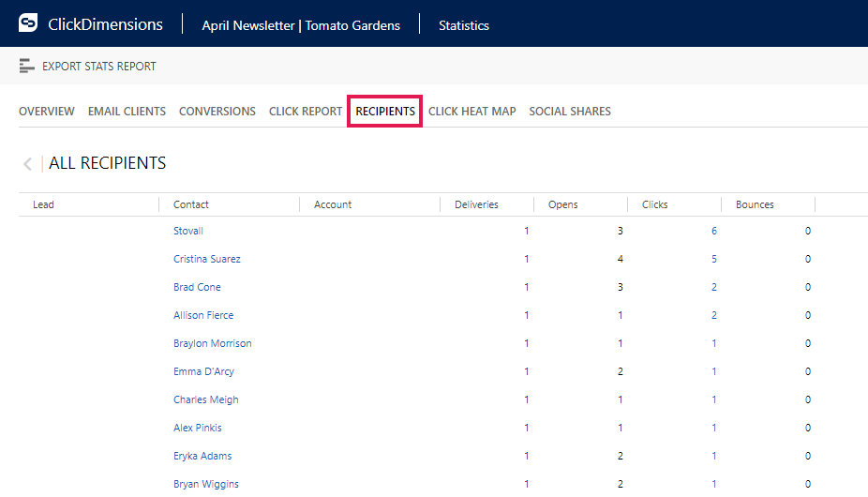868x497 pixels.
Task: Sort by the Contact column header
Action: pyautogui.click(x=191, y=204)
